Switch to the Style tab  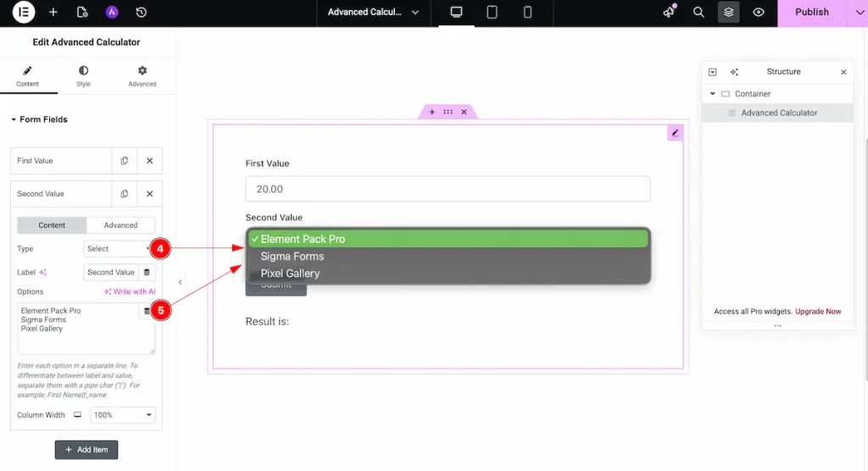(84, 76)
